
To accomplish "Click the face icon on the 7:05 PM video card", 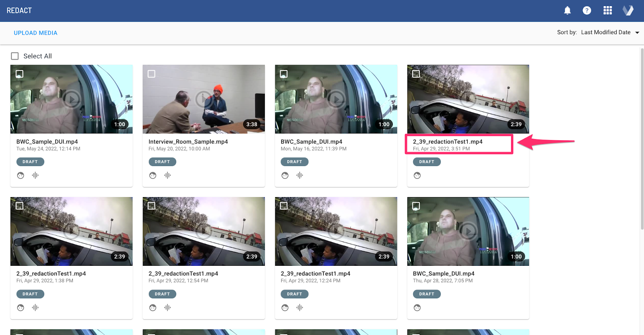I will click(417, 308).
